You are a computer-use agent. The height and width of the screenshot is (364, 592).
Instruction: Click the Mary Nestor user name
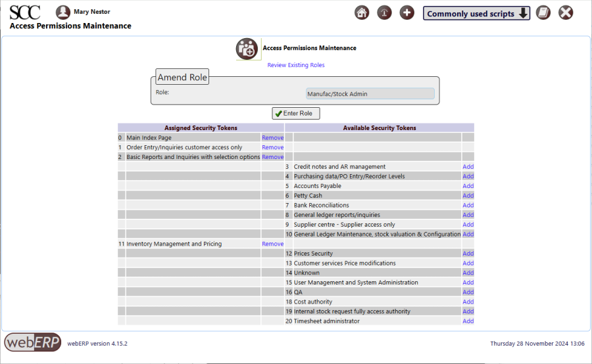tap(91, 12)
